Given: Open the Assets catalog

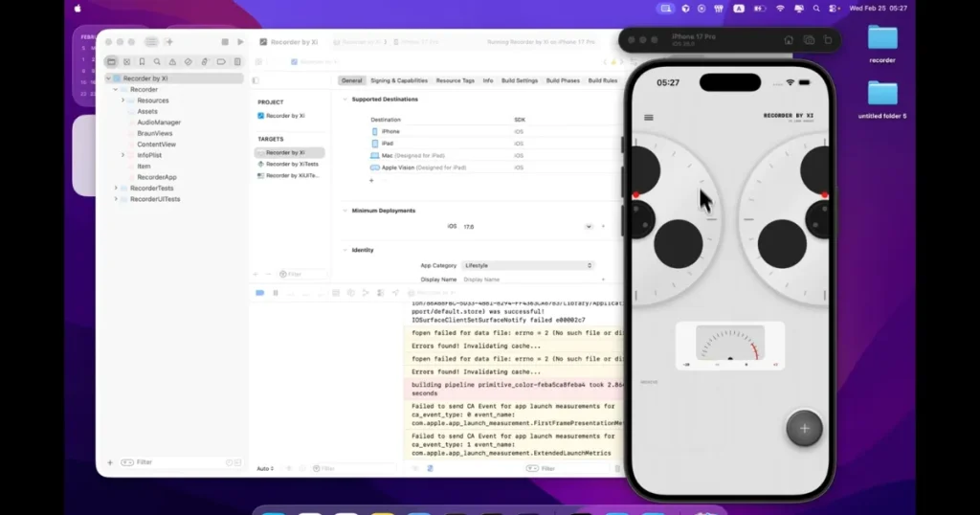Looking at the screenshot, I should click(147, 111).
